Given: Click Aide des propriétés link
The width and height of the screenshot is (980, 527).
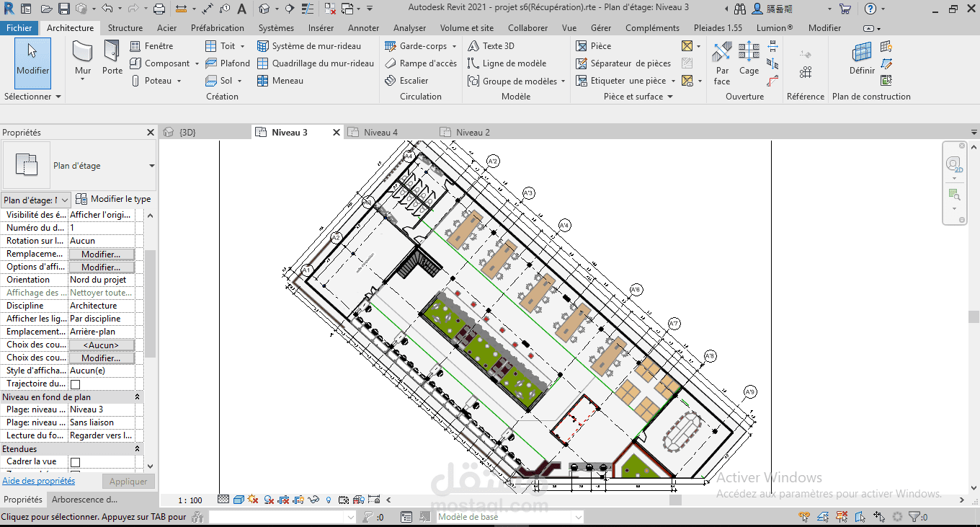Looking at the screenshot, I should tap(38, 481).
